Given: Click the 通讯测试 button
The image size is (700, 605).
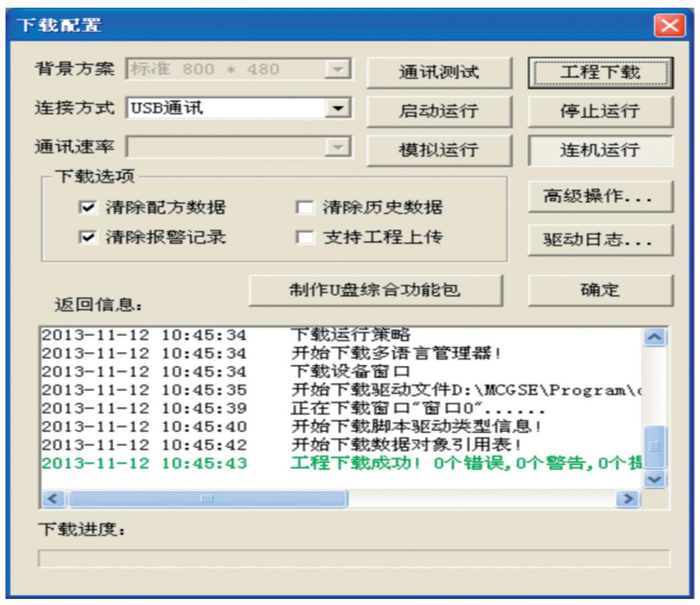Looking at the screenshot, I should [439, 73].
